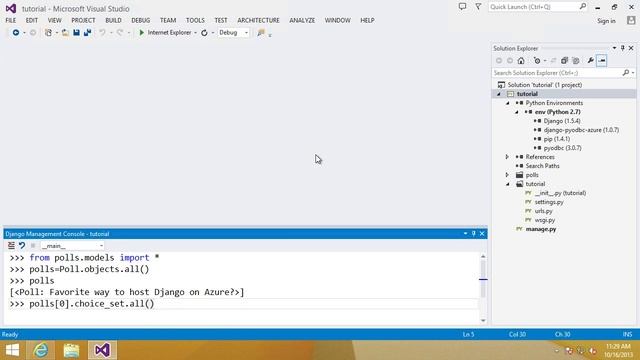Image resolution: width=640 pixels, height=360 pixels.
Task: Open the ARCHITECTURE menu
Action: (x=258, y=20)
